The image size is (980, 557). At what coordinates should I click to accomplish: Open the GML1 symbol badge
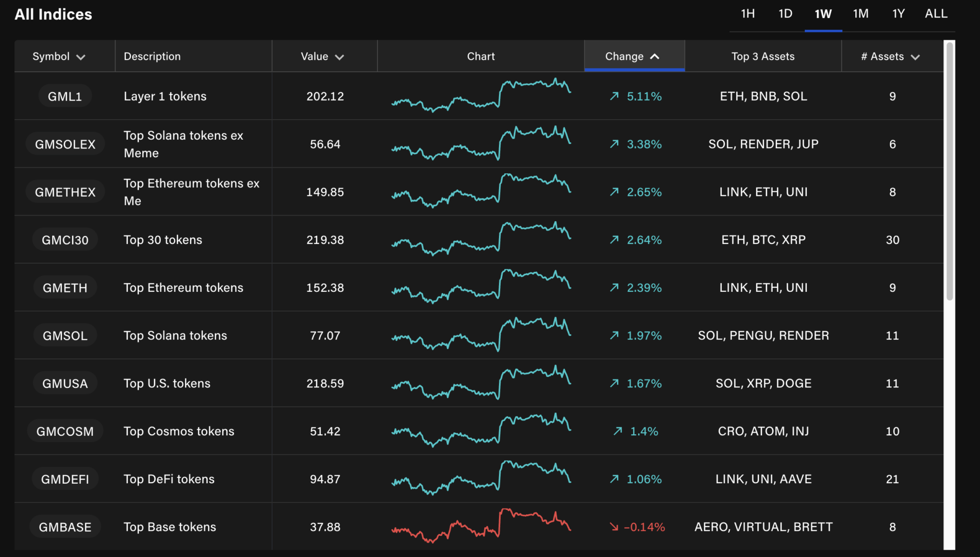tap(65, 96)
